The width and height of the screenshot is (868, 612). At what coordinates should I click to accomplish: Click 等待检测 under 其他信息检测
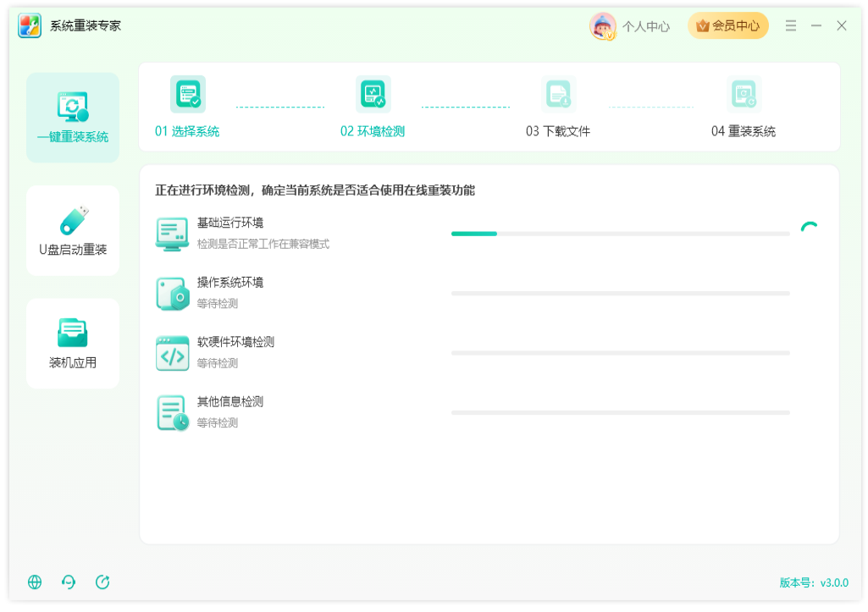tap(218, 423)
